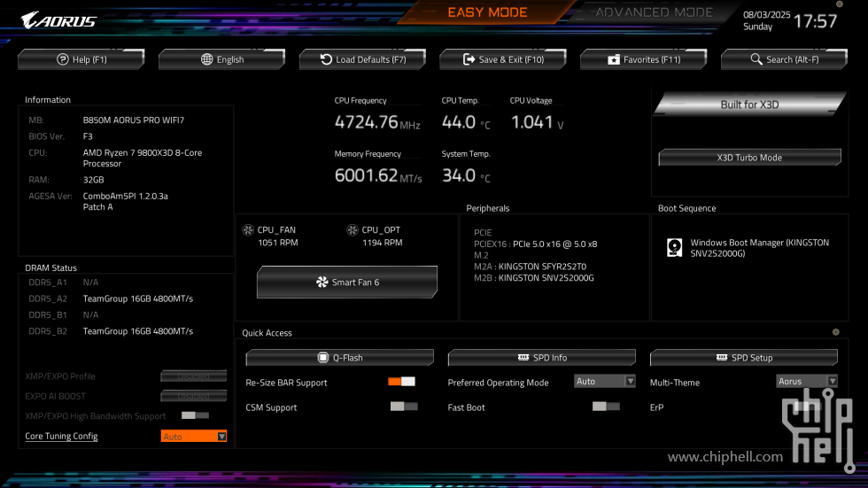Open Search (Alt-F)
This screenshot has width=868, height=488.
(x=785, y=59)
